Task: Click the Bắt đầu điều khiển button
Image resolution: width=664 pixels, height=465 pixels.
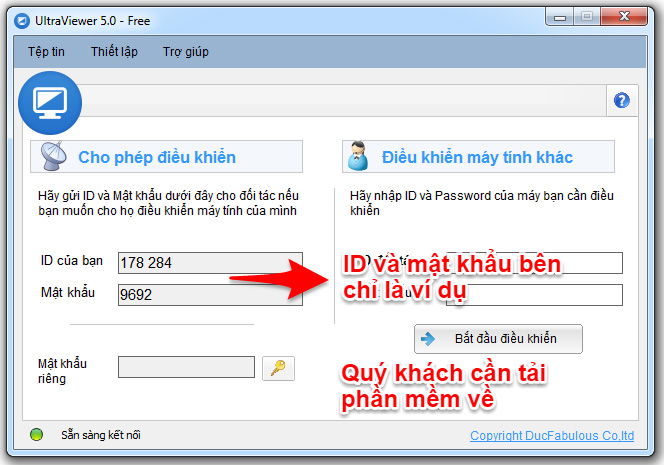Action: click(x=498, y=339)
